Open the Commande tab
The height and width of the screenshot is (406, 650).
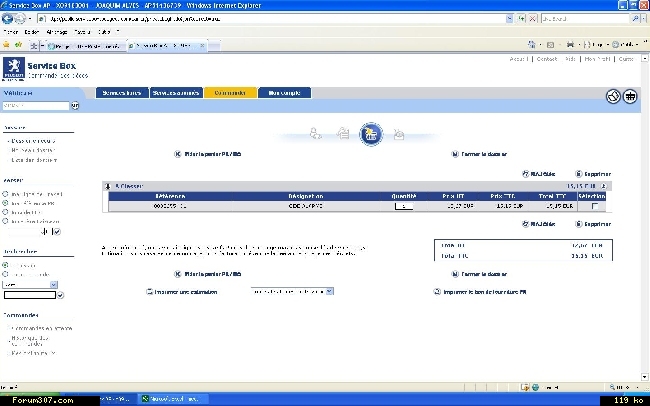(229, 93)
